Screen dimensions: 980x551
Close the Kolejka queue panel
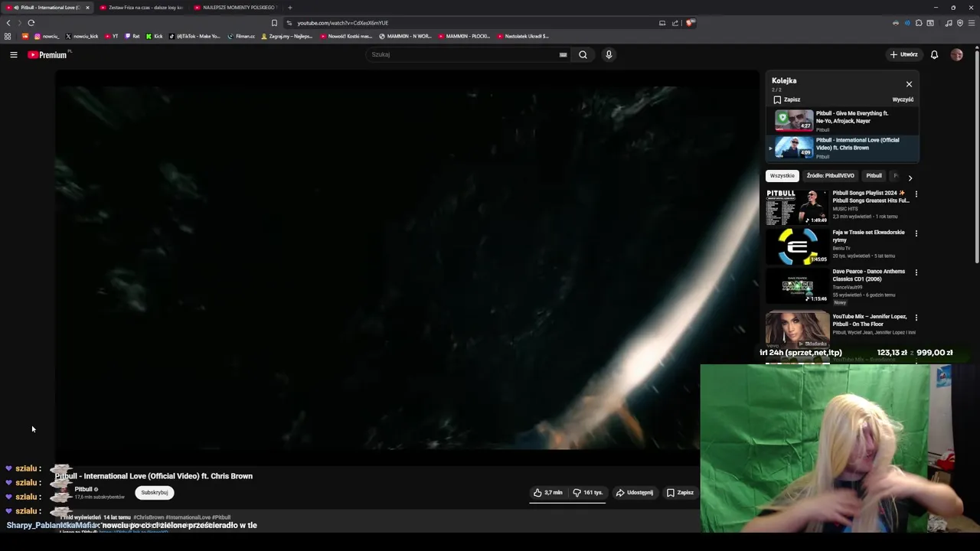pos(909,84)
